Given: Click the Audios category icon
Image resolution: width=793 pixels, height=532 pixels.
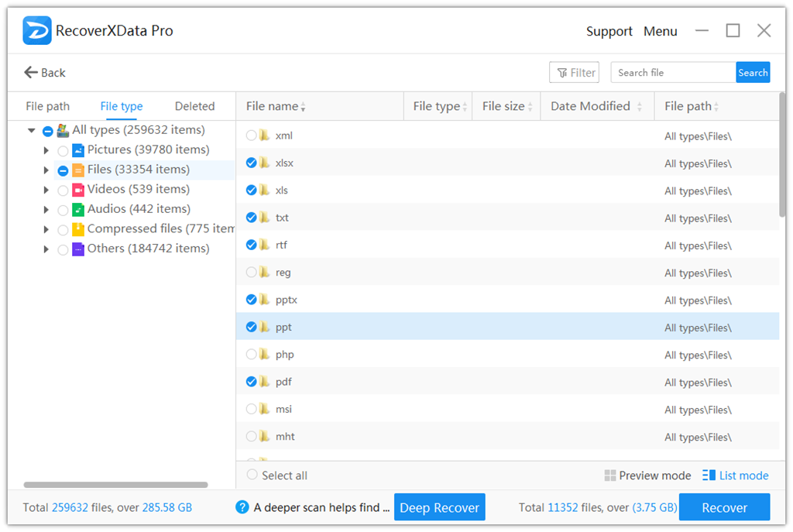Looking at the screenshot, I should [x=77, y=208].
